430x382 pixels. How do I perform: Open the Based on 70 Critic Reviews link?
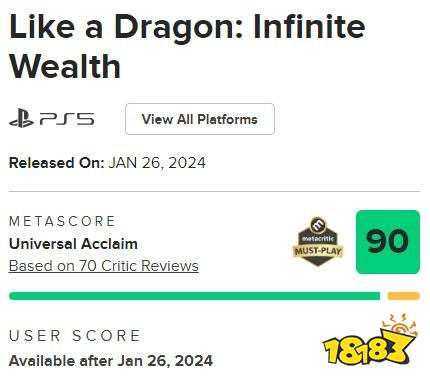pyautogui.click(x=104, y=266)
